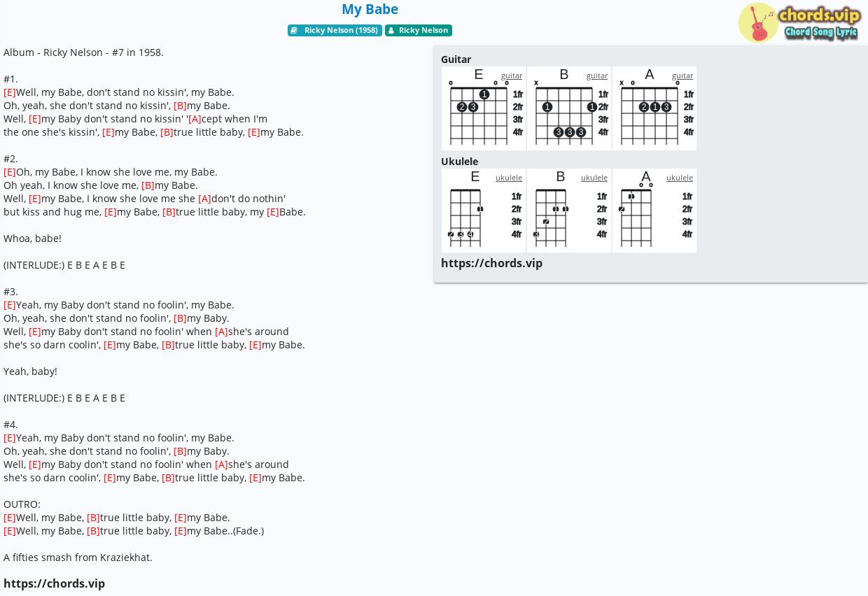Select "A fifties smash from Kraziekhat." text

coord(78,558)
